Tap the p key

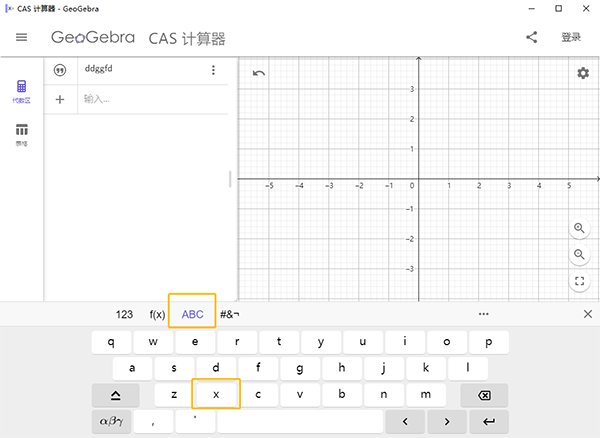(x=489, y=342)
